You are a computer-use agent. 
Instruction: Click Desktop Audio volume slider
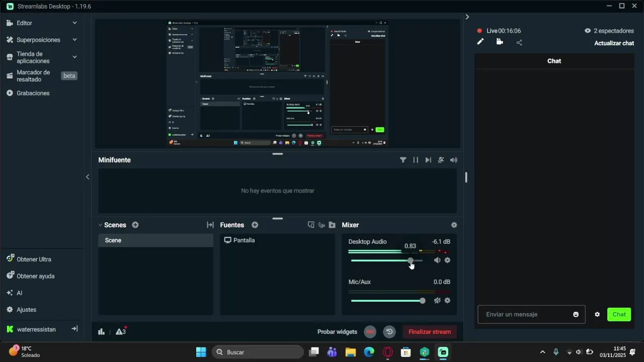[387, 260]
